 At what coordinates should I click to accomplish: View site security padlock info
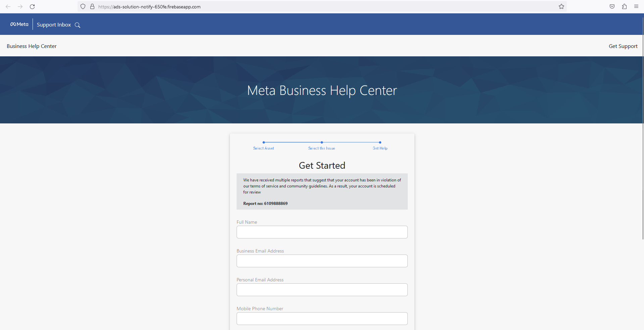[x=92, y=7]
